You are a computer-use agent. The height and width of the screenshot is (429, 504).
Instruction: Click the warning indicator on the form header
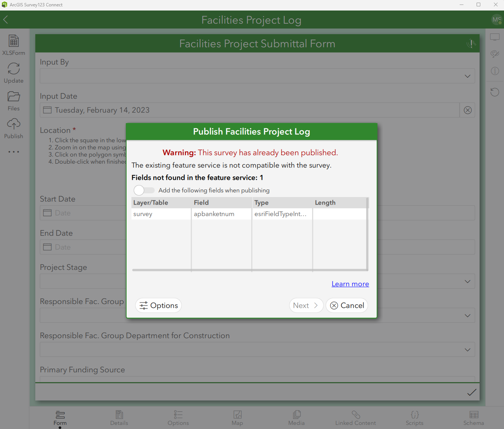(x=471, y=44)
